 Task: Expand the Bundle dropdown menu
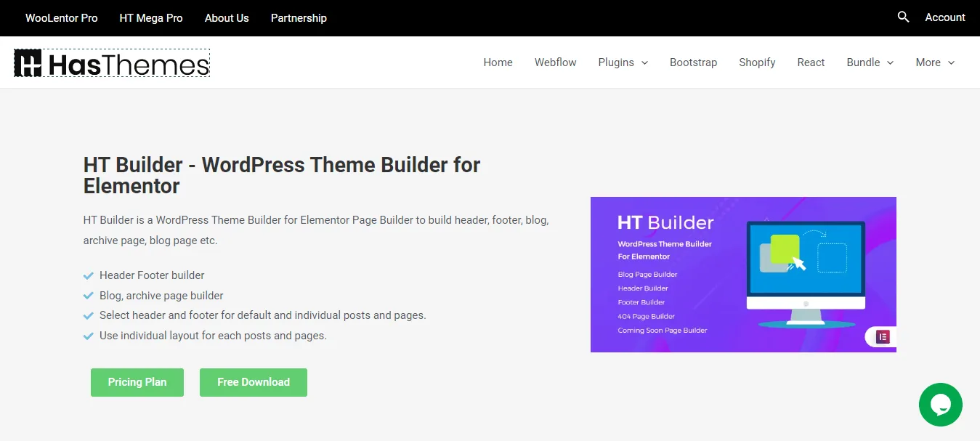point(870,62)
